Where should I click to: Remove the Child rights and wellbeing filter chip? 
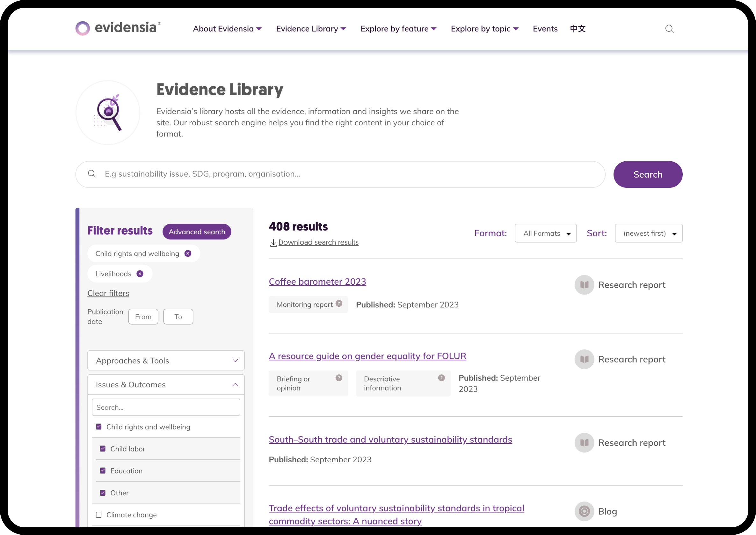tap(188, 253)
